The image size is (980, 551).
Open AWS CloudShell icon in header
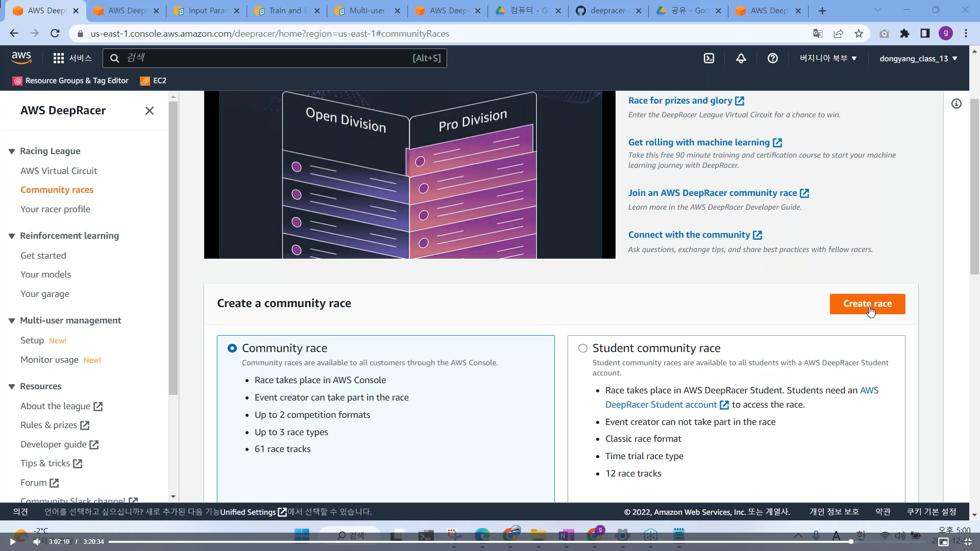click(x=709, y=58)
